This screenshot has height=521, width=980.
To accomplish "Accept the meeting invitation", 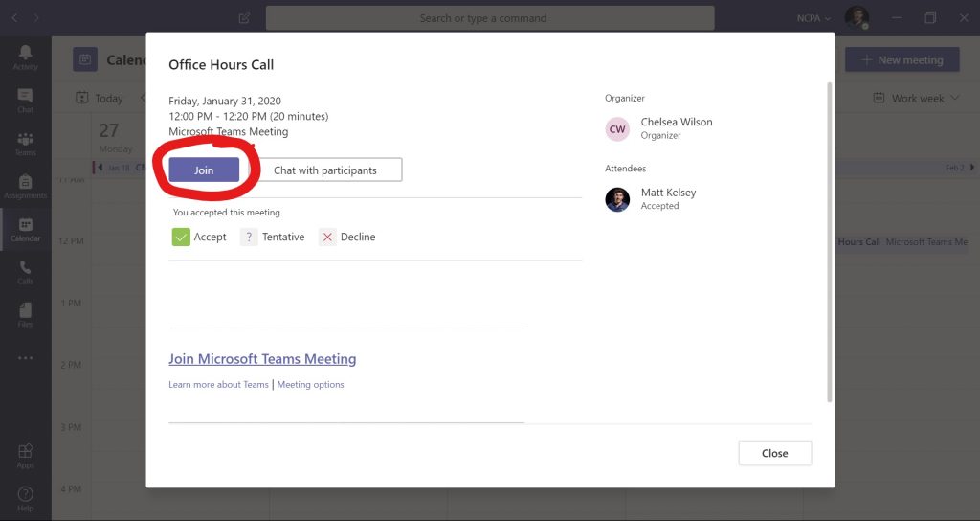I will pyautogui.click(x=199, y=238).
